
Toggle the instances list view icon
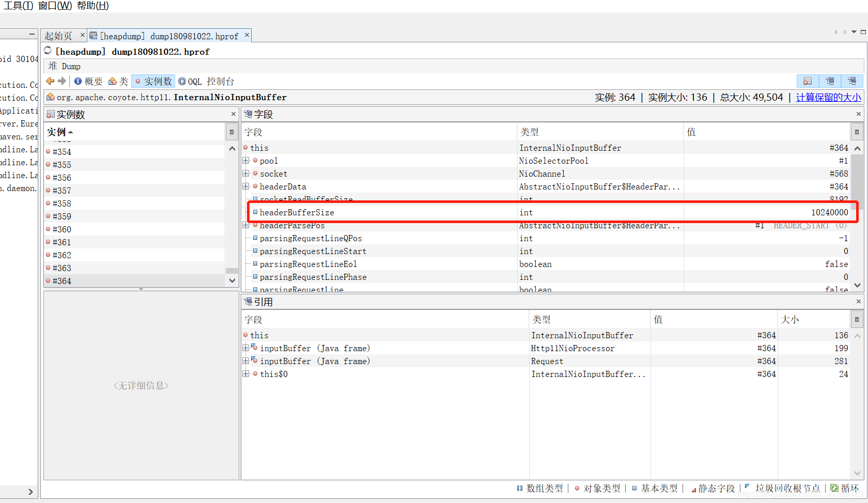808,81
